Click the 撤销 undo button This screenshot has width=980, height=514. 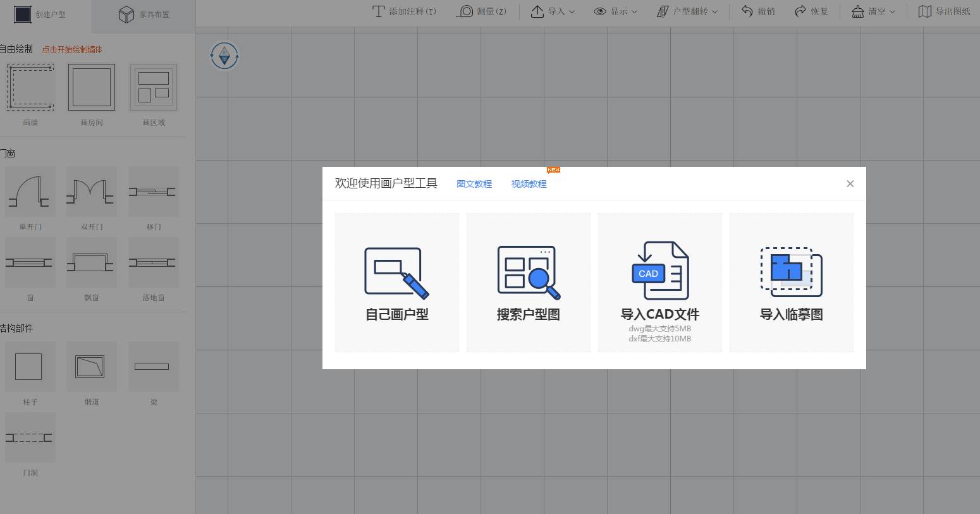click(x=758, y=11)
